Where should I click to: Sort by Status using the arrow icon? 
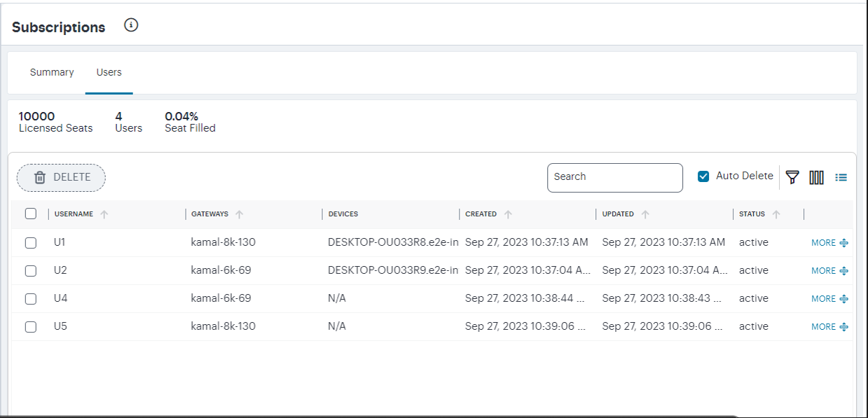pyautogui.click(x=776, y=214)
